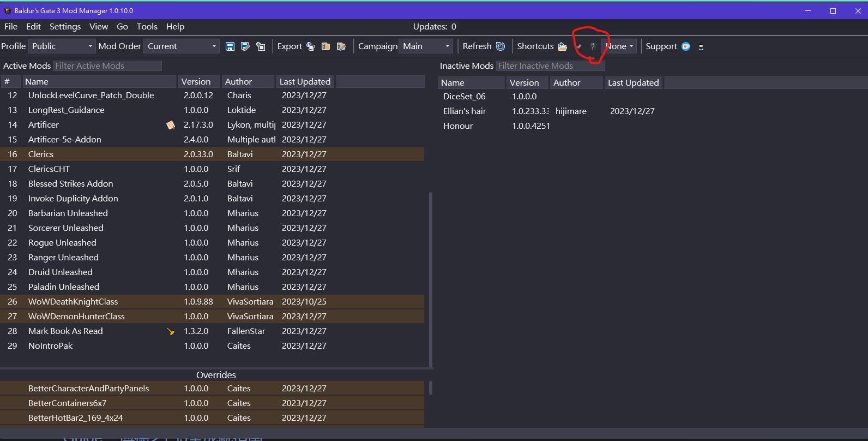Sort active mods by Last Updated column
This screenshot has height=441, width=868.
[x=305, y=82]
